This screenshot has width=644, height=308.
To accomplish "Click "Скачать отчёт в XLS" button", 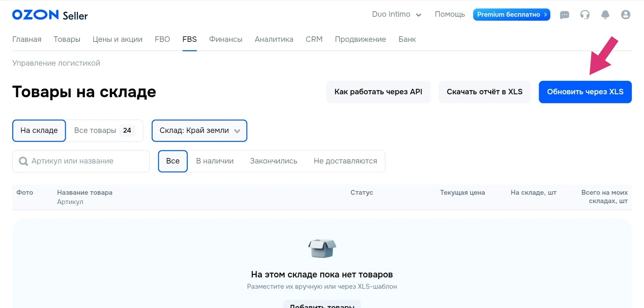I will [484, 92].
